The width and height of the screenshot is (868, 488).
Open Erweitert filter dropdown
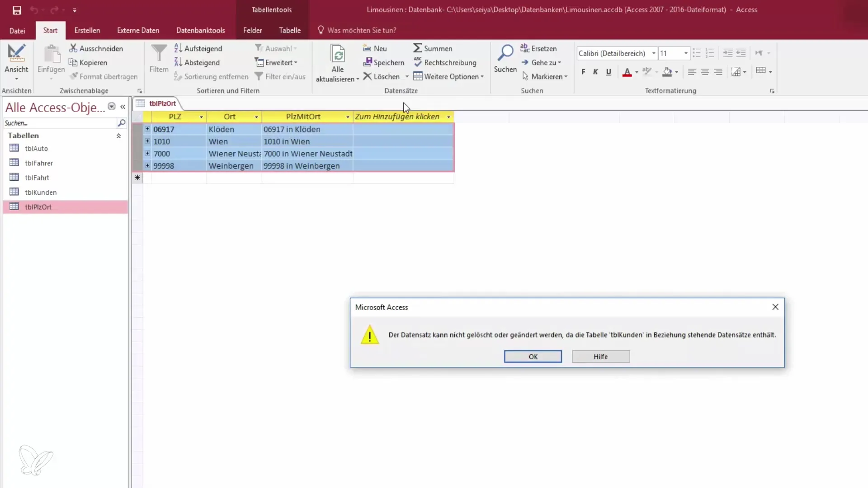[x=276, y=62]
